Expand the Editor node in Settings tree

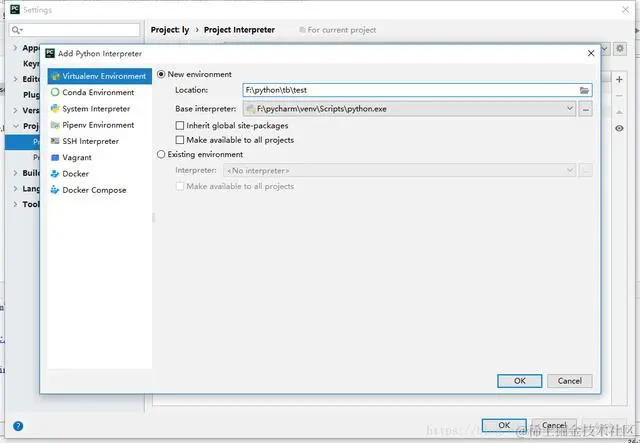pos(15,79)
